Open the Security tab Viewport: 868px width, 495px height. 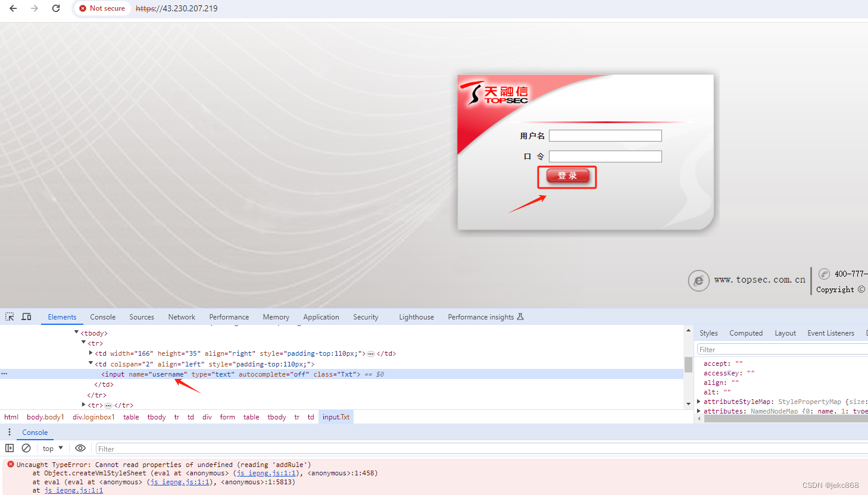pos(366,317)
